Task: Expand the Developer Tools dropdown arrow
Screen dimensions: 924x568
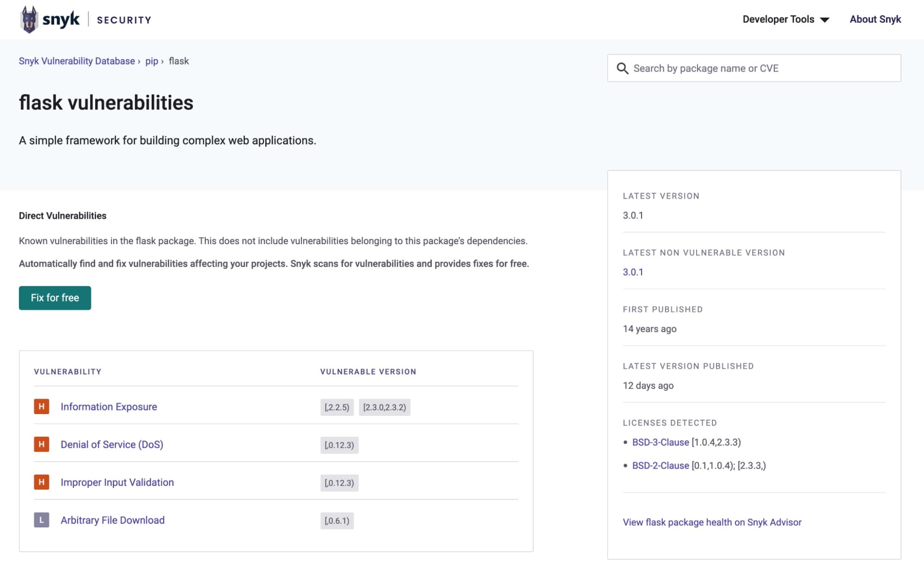Action: (824, 20)
